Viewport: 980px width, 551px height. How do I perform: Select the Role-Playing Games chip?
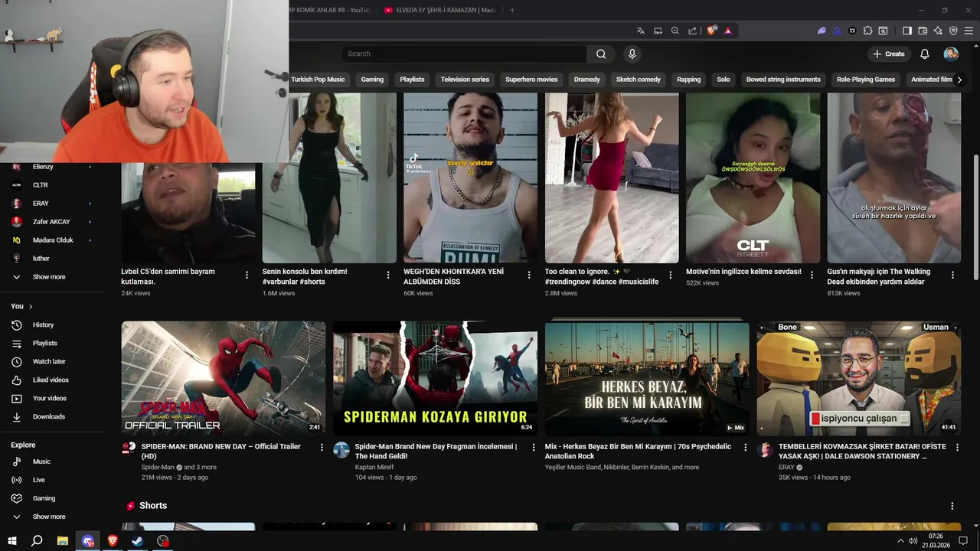866,80
